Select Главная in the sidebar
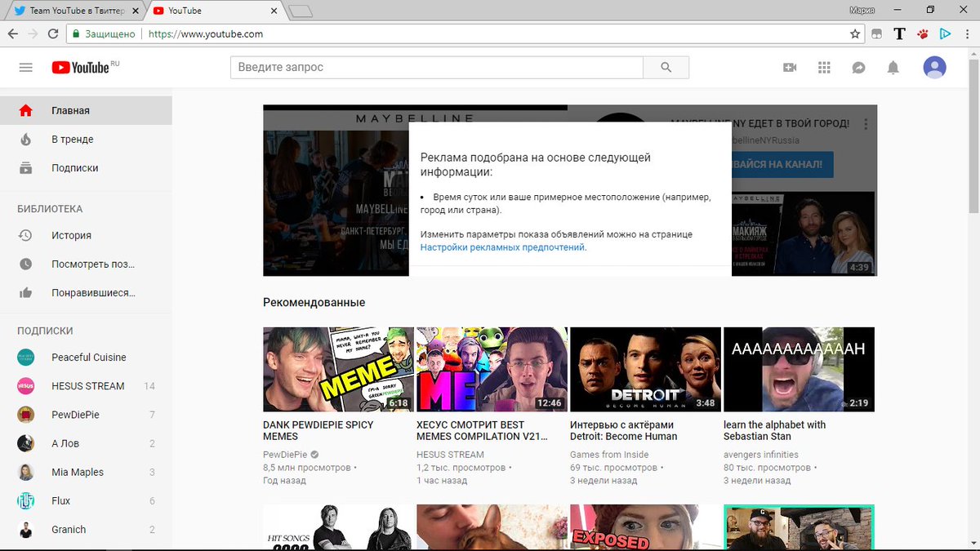This screenshot has height=551, width=980. (x=86, y=110)
